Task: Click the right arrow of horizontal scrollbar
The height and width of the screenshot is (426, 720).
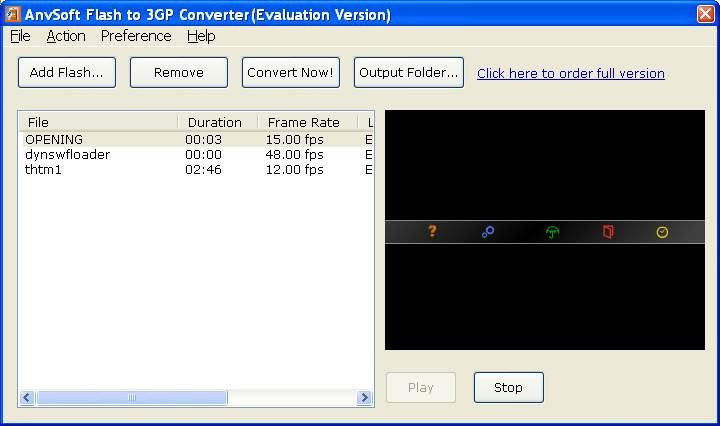Action: (x=365, y=397)
